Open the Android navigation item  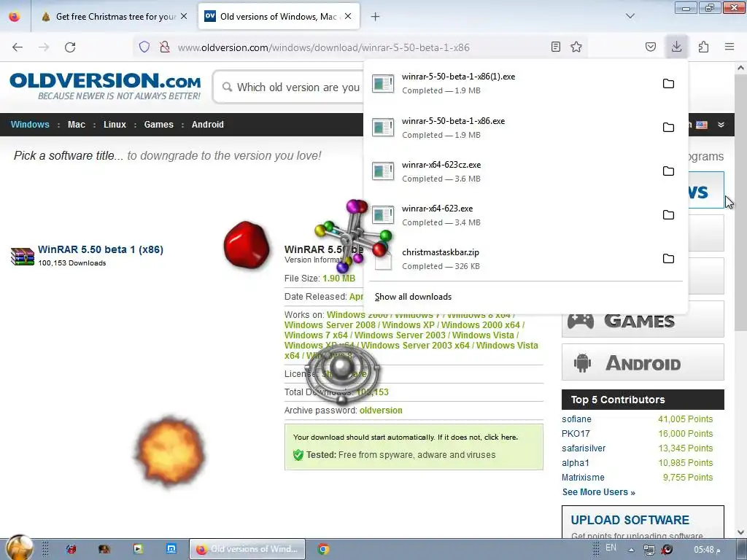[x=208, y=124]
